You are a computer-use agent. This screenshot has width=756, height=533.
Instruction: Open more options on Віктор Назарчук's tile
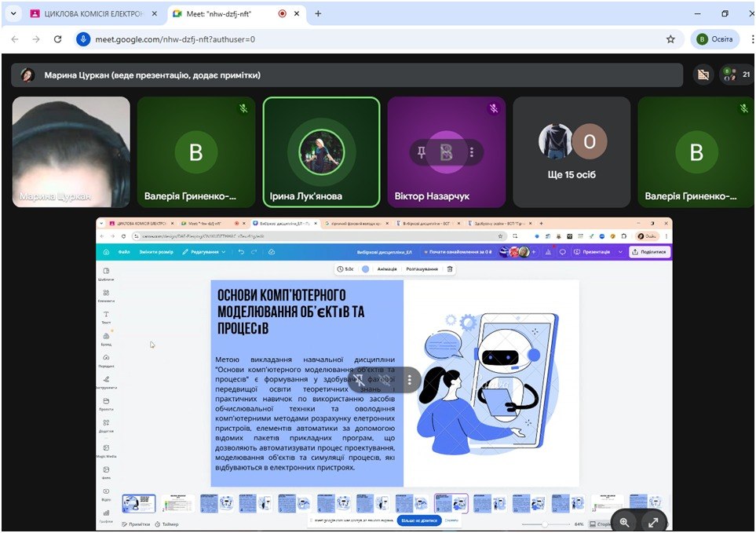[472, 152]
